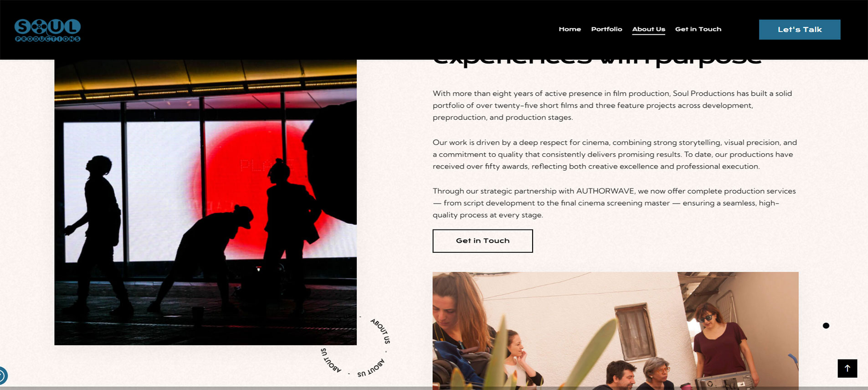The image size is (868, 390).
Task: Click the blue Let's Talk button
Action: (800, 30)
